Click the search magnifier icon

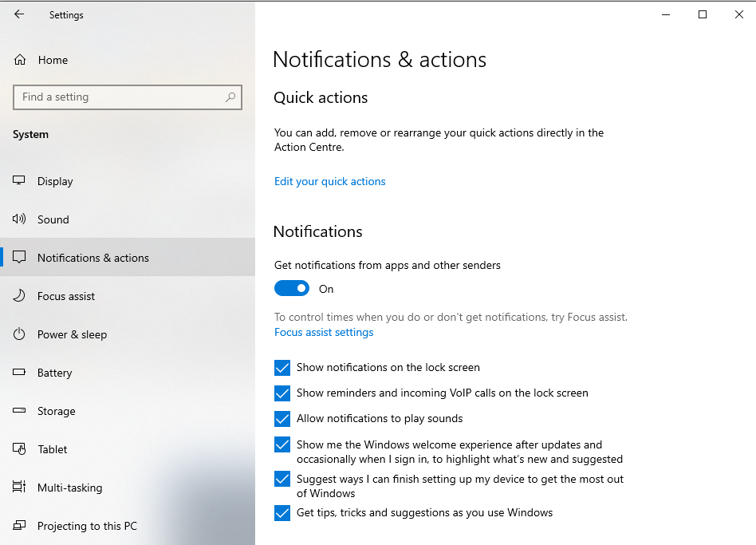(x=230, y=97)
